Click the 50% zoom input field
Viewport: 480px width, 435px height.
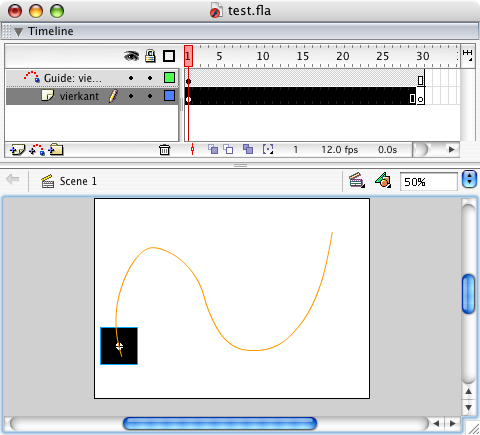428,182
